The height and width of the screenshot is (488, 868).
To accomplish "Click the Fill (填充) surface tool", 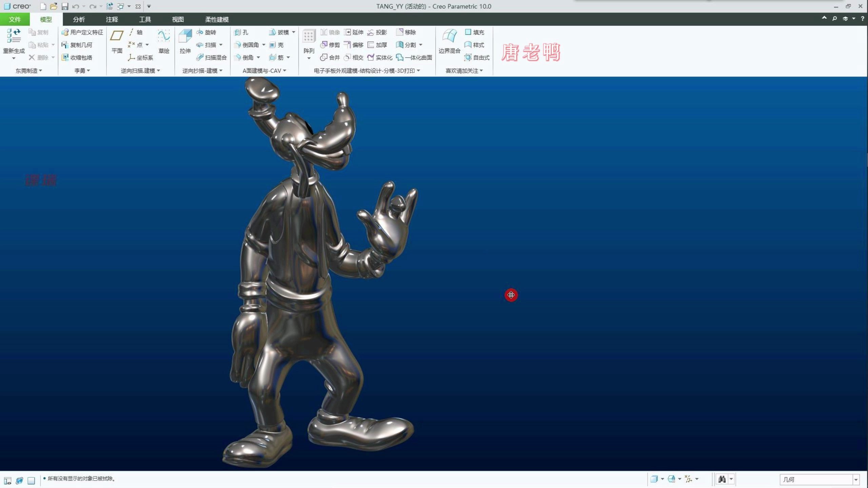I will [474, 32].
